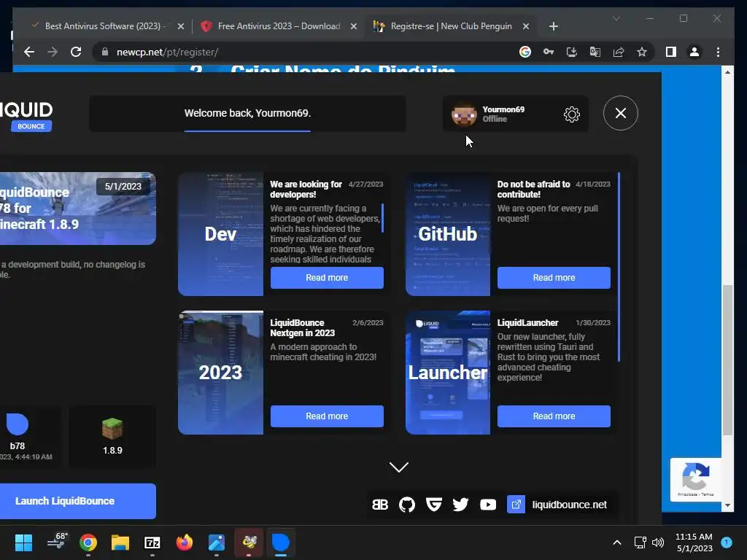Open the Guilded social icon link
Screen dimensions: 747x560
point(433,505)
